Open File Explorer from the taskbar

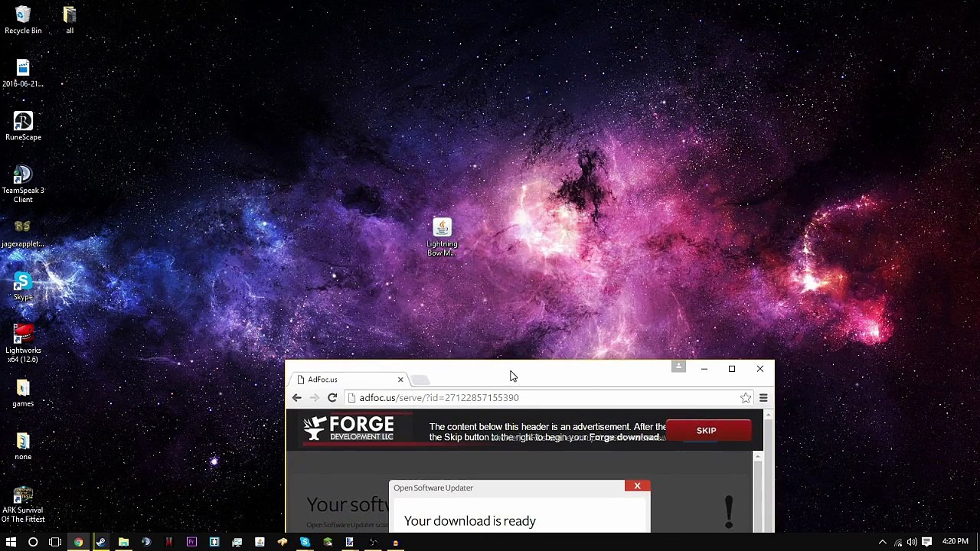(x=123, y=542)
